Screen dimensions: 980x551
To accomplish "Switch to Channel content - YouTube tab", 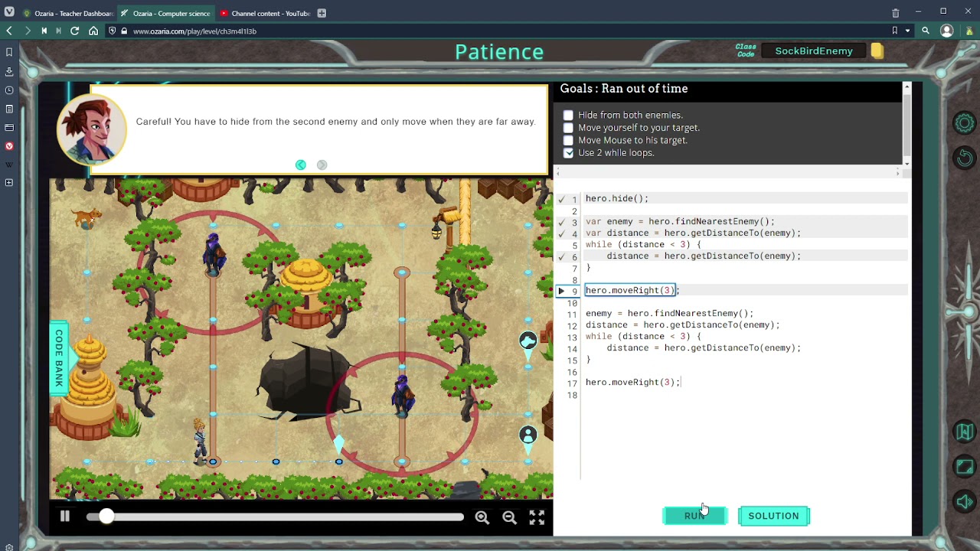I will (x=263, y=13).
